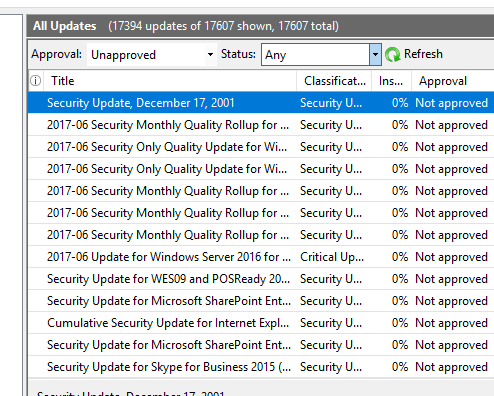The width and height of the screenshot is (494, 396).
Task: Select the 2017-06 Update for Windows Server 2016 row
Action: tap(261, 257)
